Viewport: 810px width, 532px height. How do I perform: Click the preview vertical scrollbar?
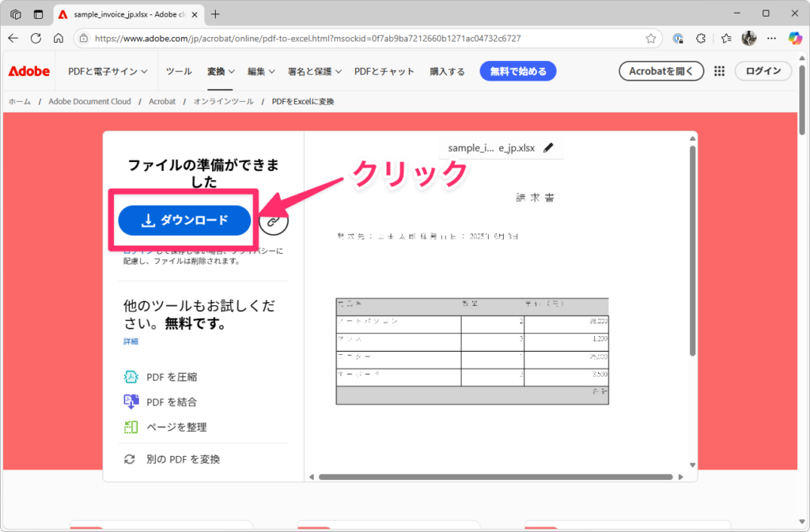[x=693, y=251]
